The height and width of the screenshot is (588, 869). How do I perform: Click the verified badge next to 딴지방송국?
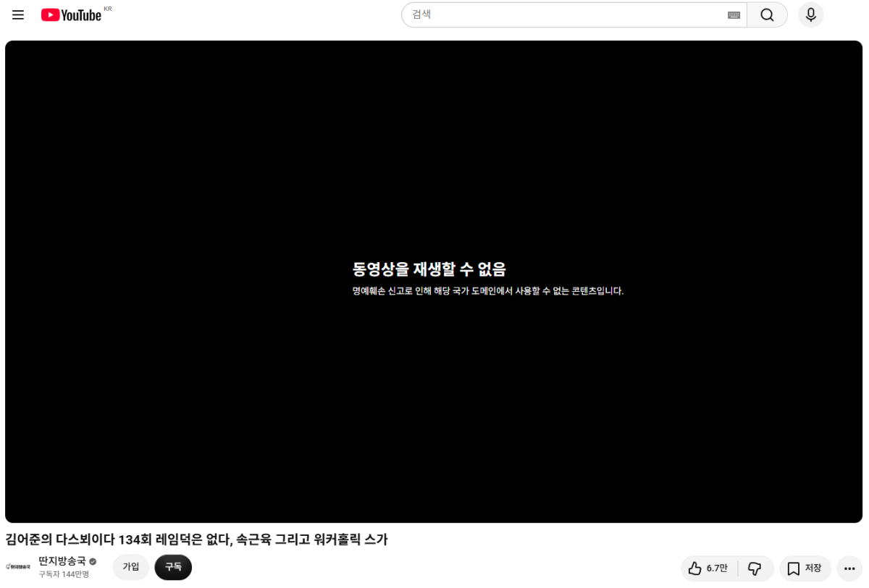pyautogui.click(x=93, y=561)
